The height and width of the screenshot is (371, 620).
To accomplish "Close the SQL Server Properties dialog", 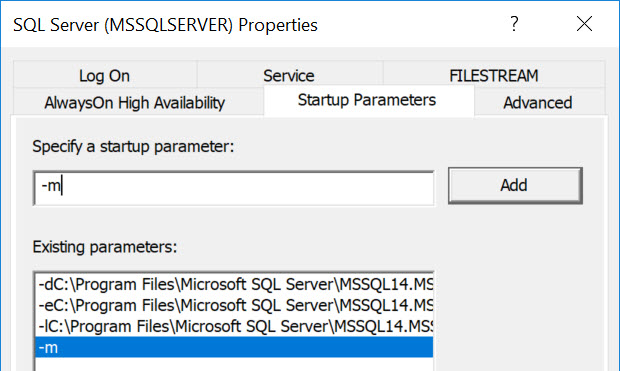I will click(584, 24).
